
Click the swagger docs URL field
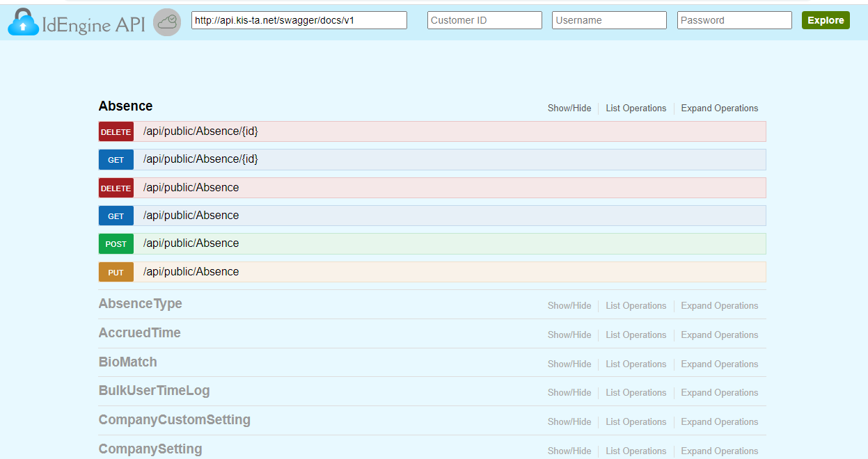pos(299,20)
